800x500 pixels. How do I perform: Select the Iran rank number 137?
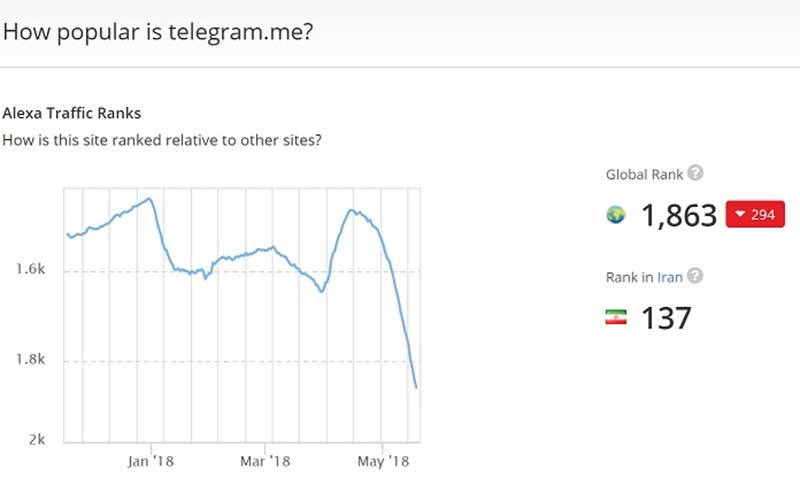click(x=665, y=318)
